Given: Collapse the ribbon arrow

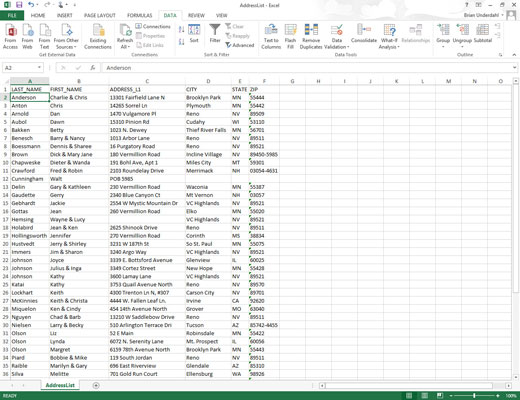Looking at the screenshot, I should tap(514, 55).
